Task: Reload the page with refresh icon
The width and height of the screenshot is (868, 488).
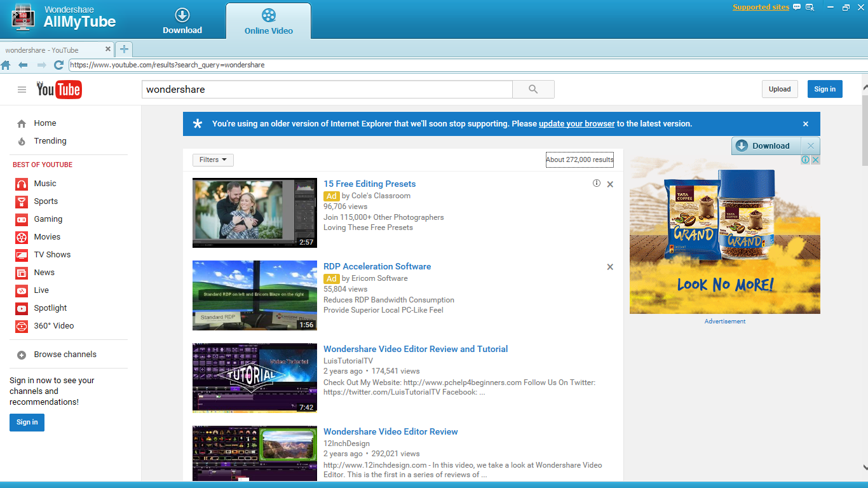Action: click(58, 65)
